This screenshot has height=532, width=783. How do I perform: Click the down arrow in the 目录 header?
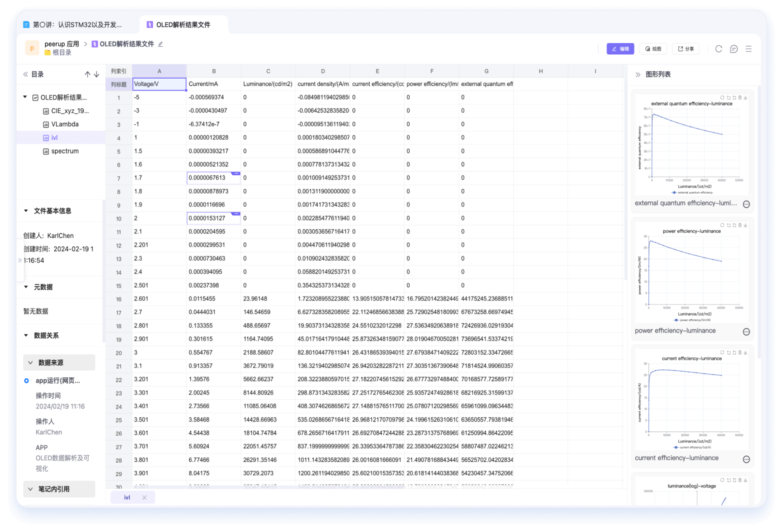(96, 74)
